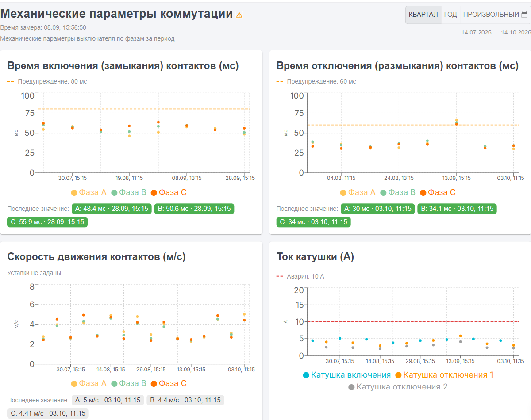Toggle Фаза B in the opening time legend
The height and width of the screenshot is (420, 531).
[397, 192]
